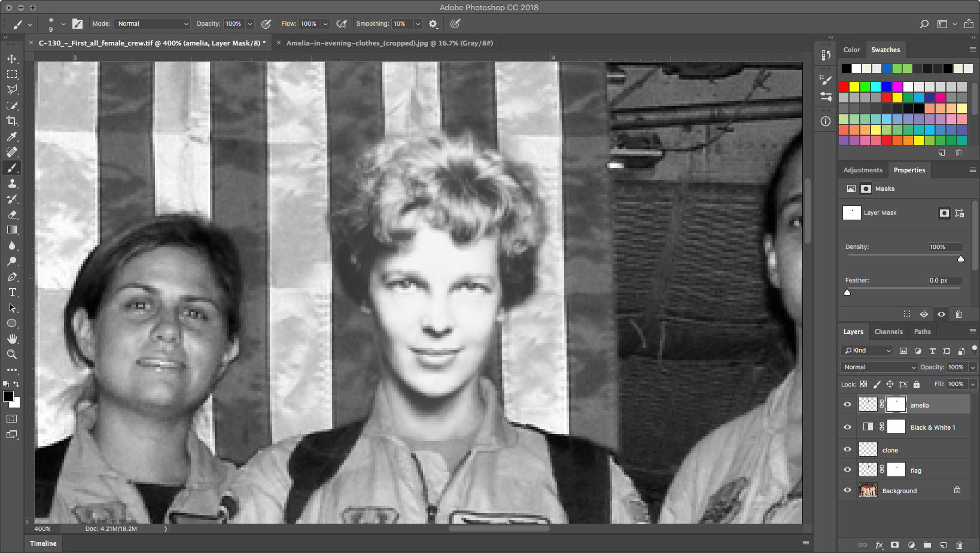Image resolution: width=980 pixels, height=553 pixels.
Task: Open the layer blend mode dropdown
Action: click(x=878, y=367)
